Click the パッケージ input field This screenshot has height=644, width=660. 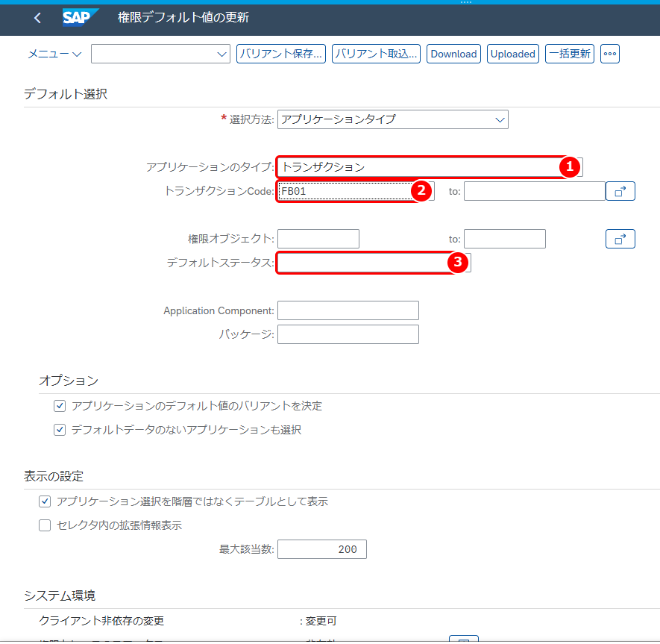(x=348, y=334)
